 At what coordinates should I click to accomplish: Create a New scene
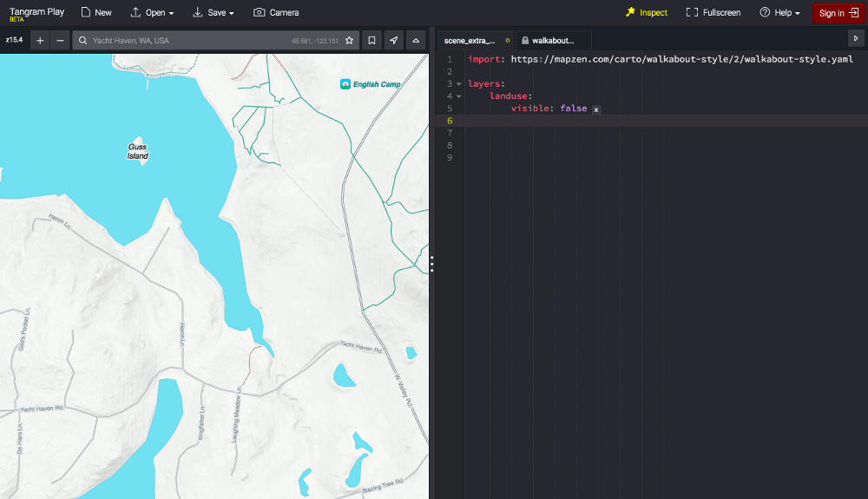96,12
